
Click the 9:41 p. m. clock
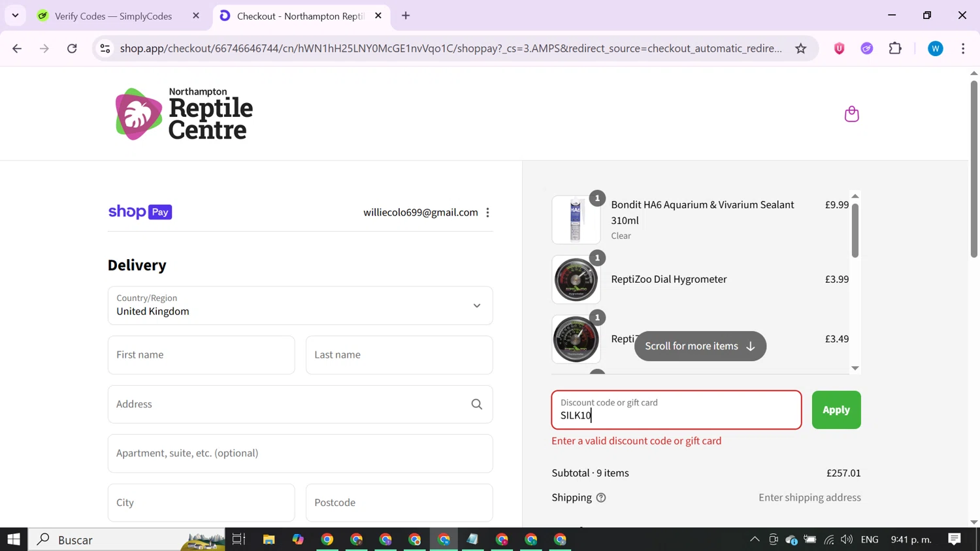[x=911, y=539]
